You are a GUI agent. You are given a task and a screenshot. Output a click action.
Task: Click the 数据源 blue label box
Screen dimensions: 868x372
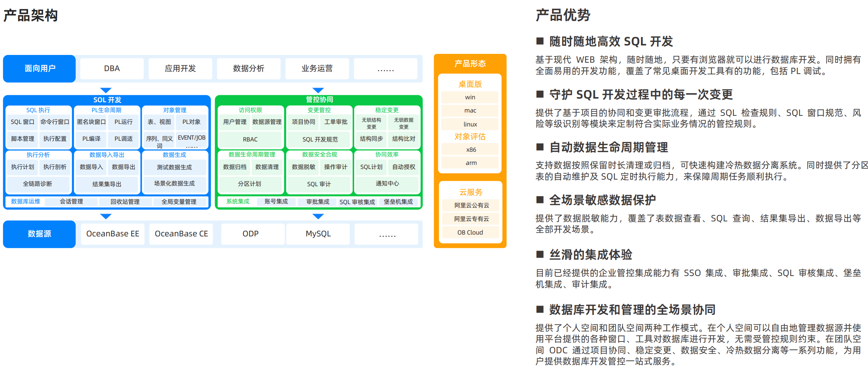[39, 234]
